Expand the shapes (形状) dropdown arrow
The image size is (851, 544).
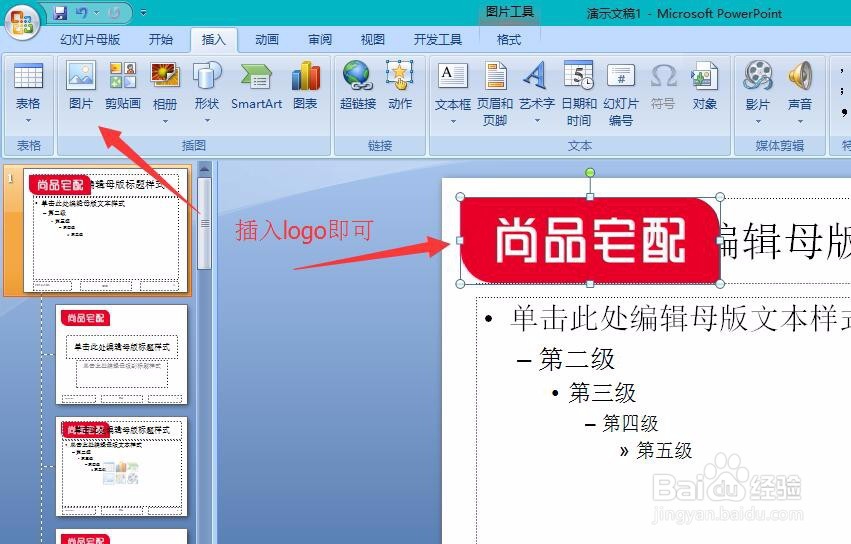pos(207,121)
